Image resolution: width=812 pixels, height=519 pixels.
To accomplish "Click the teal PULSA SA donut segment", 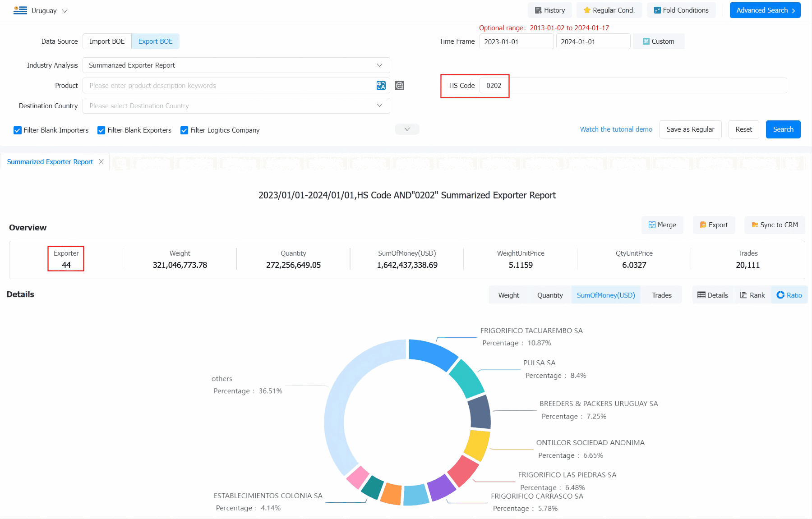I will [467, 378].
